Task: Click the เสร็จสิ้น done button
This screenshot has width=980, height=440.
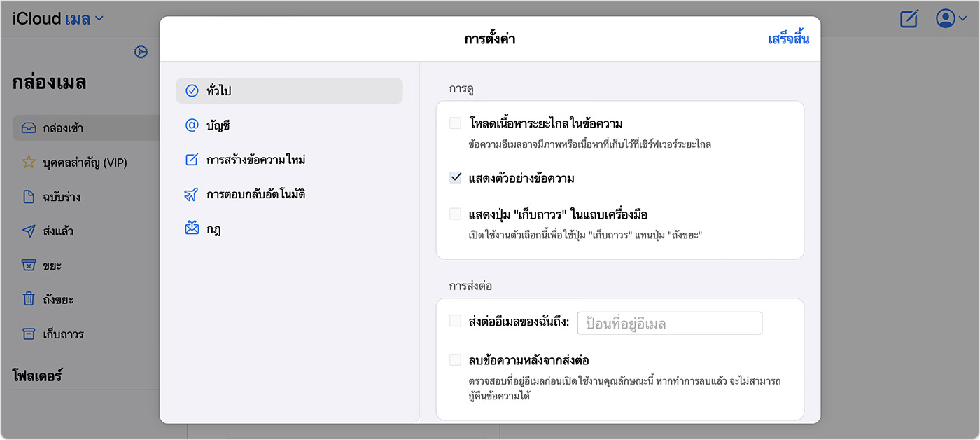Action: [788, 39]
